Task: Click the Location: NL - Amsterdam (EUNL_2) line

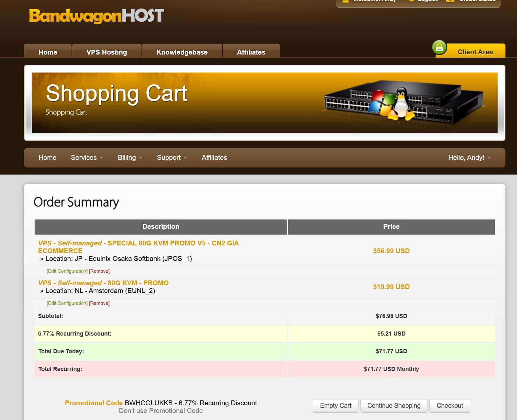Action: [98, 291]
